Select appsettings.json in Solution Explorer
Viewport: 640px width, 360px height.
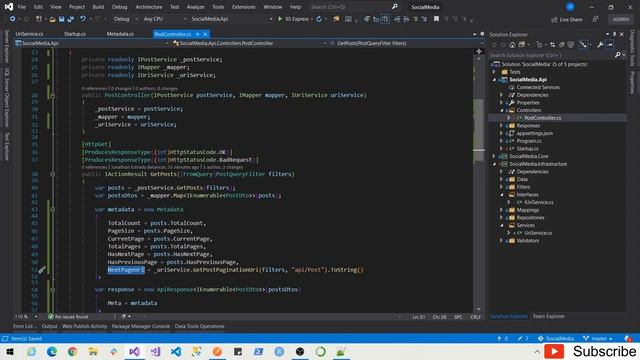click(x=535, y=133)
